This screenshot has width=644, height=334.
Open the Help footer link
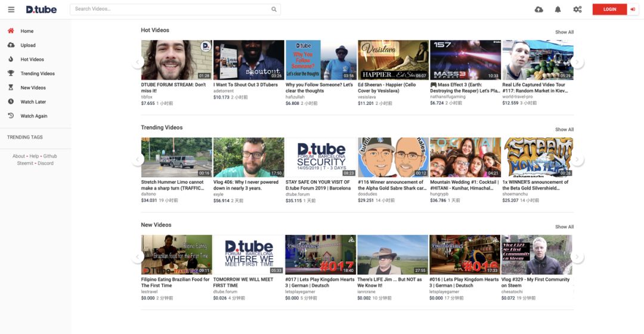click(x=34, y=156)
